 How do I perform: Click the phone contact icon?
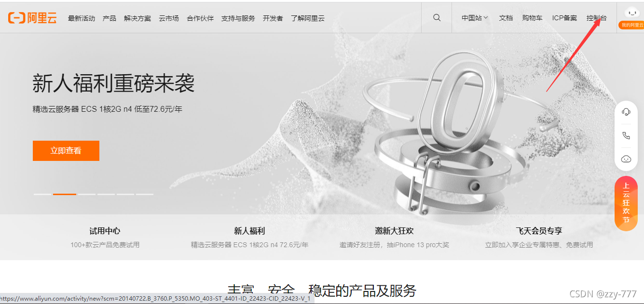tap(626, 135)
